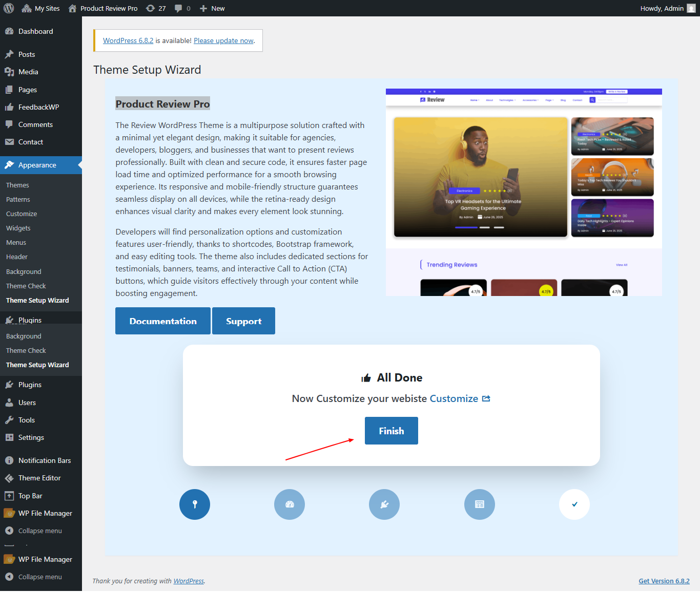Image resolution: width=700 pixels, height=592 pixels.
Task: Open Pages in the sidebar
Action: click(41, 90)
